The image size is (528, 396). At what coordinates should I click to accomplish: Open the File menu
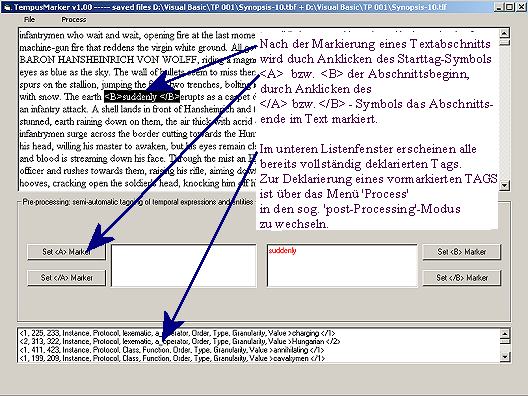click(x=29, y=20)
